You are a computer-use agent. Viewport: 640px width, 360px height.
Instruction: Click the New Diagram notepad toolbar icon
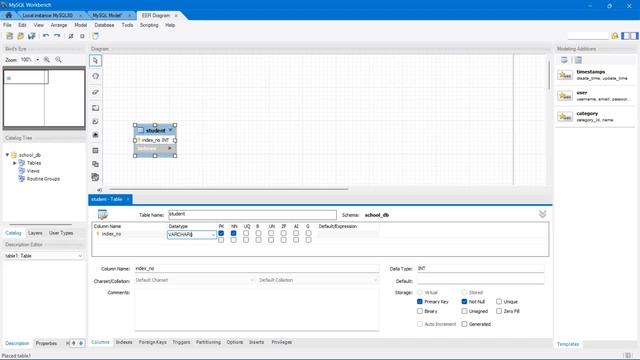[x=95, y=36]
